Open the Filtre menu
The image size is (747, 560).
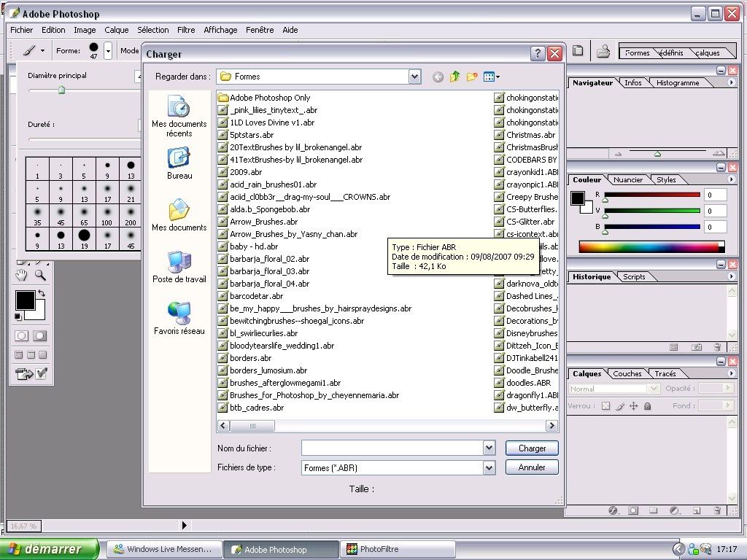pos(186,30)
